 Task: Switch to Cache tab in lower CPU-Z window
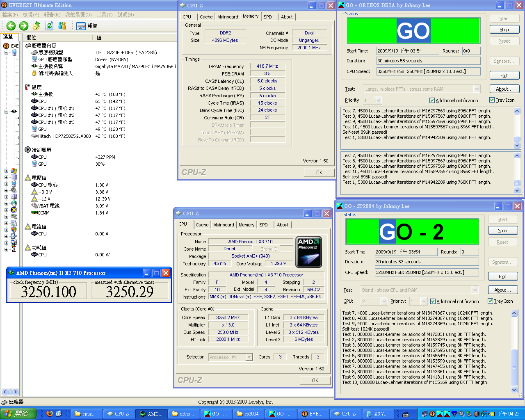202,225
